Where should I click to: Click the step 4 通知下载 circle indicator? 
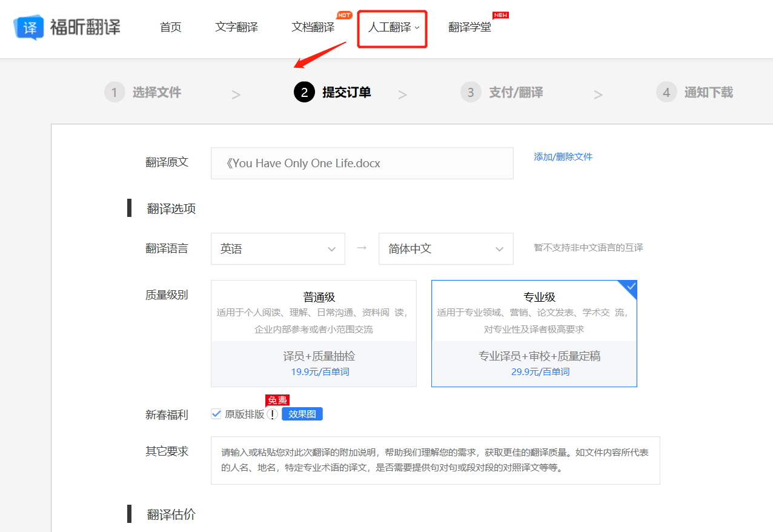click(x=666, y=91)
